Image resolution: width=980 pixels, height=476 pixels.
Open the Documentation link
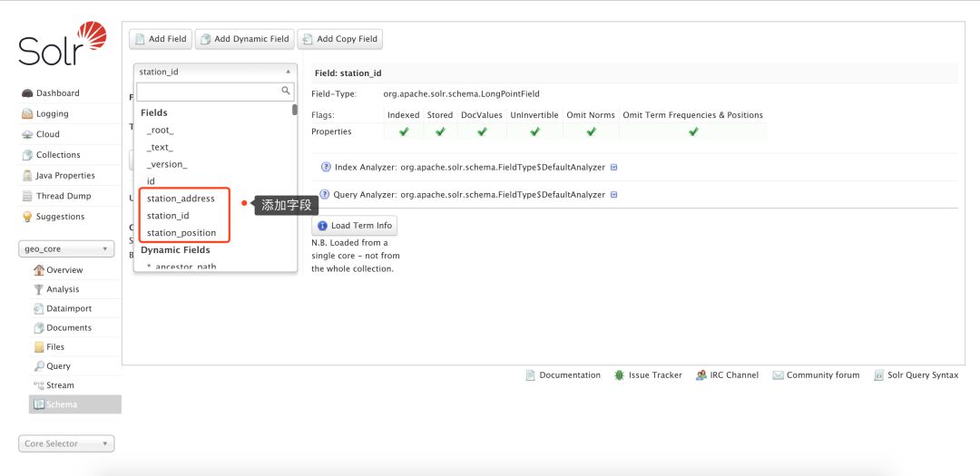[570, 375]
